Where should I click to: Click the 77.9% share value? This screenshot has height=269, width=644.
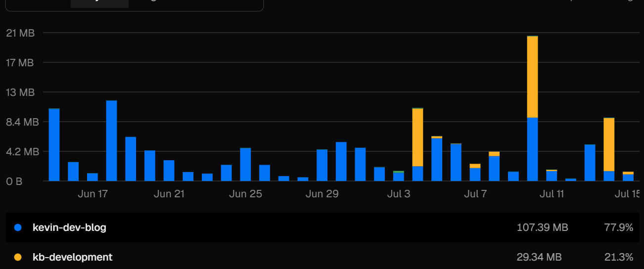pos(619,227)
